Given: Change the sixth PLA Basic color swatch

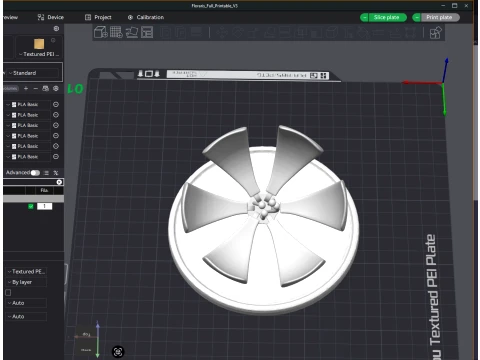Looking at the screenshot, I should (x=14, y=157).
